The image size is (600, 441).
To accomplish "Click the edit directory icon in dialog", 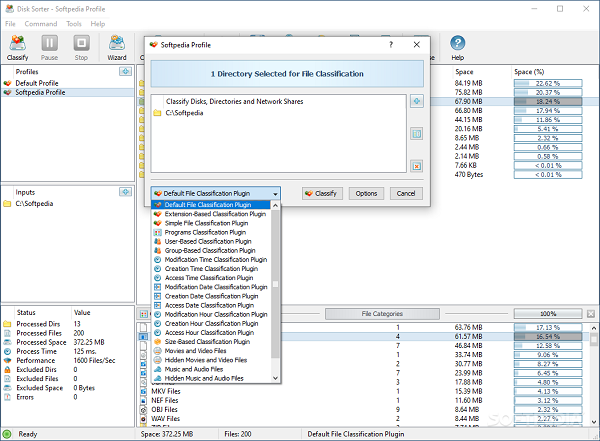I will tap(417, 134).
